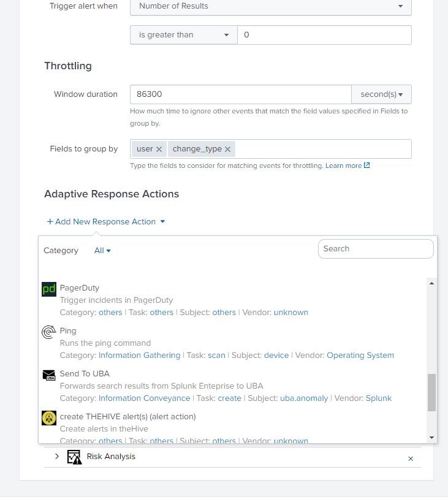Filter by vendor Operating System
Viewport: 448px width, 502px height.
[360, 356]
